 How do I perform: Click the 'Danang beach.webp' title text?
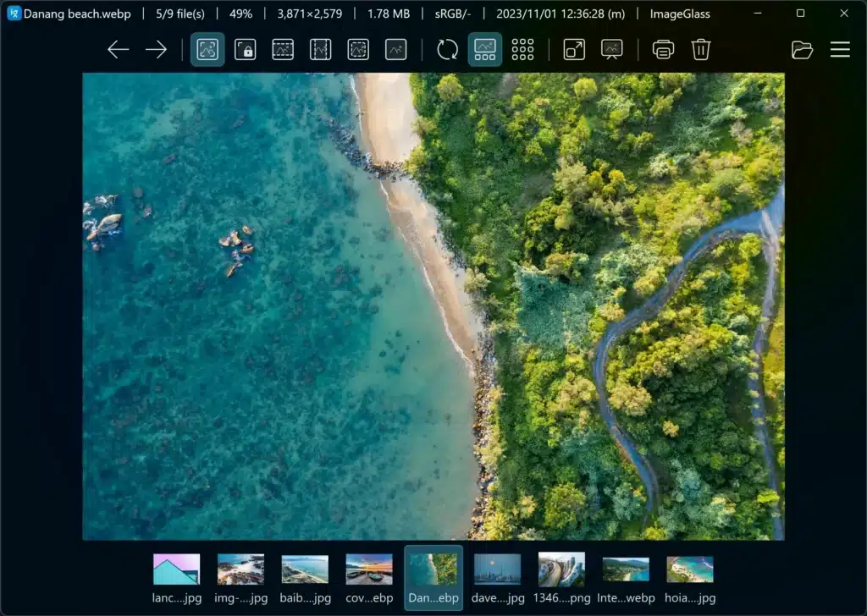77,14
